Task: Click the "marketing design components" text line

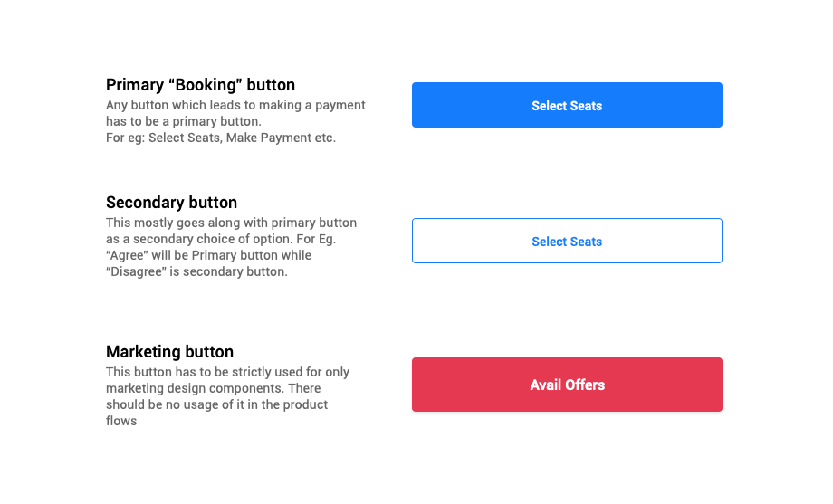Action: tap(213, 389)
